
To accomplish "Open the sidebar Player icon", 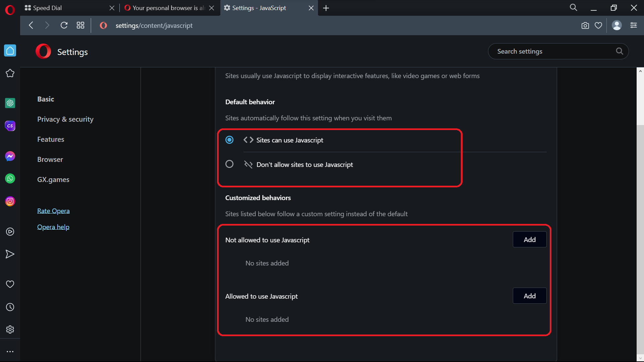I will coord(10,232).
